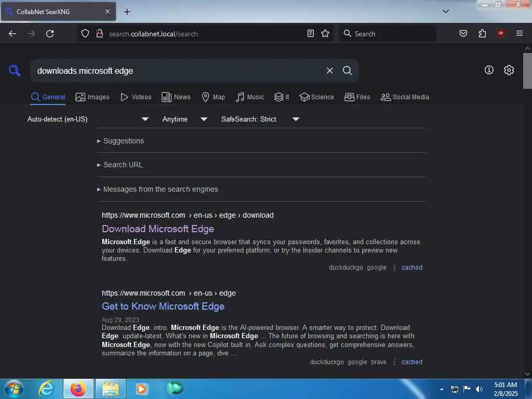The height and width of the screenshot is (399, 532).
Task: Click the Firefox taskbar icon
Action: (78, 389)
